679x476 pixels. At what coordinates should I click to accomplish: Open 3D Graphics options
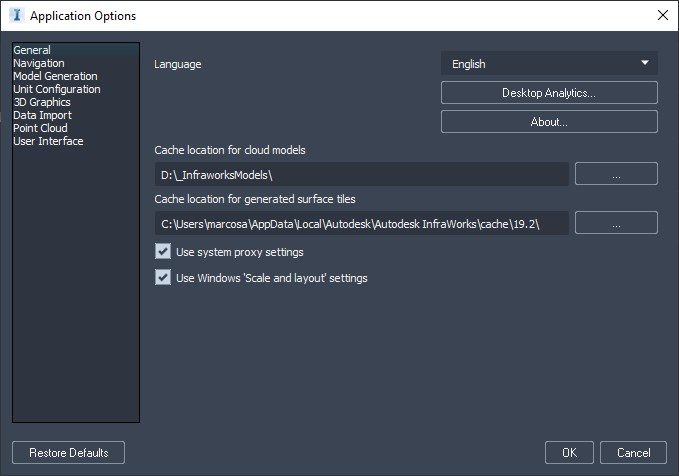coord(42,102)
